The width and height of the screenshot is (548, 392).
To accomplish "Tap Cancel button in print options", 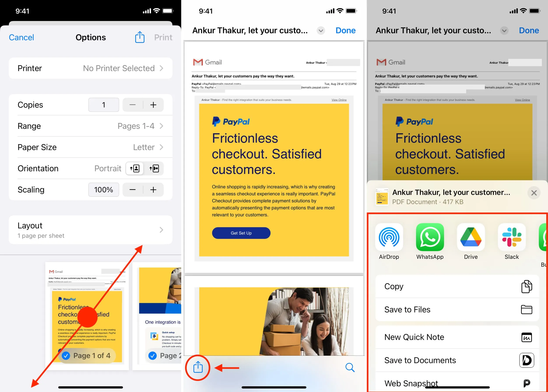I will point(22,38).
